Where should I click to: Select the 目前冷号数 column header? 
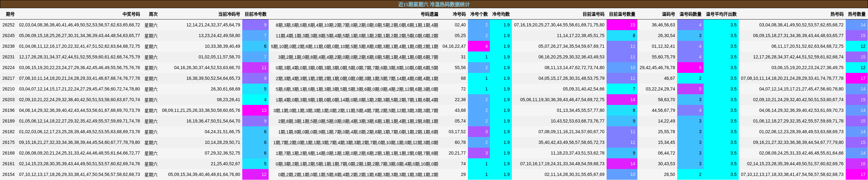pos(255,14)
